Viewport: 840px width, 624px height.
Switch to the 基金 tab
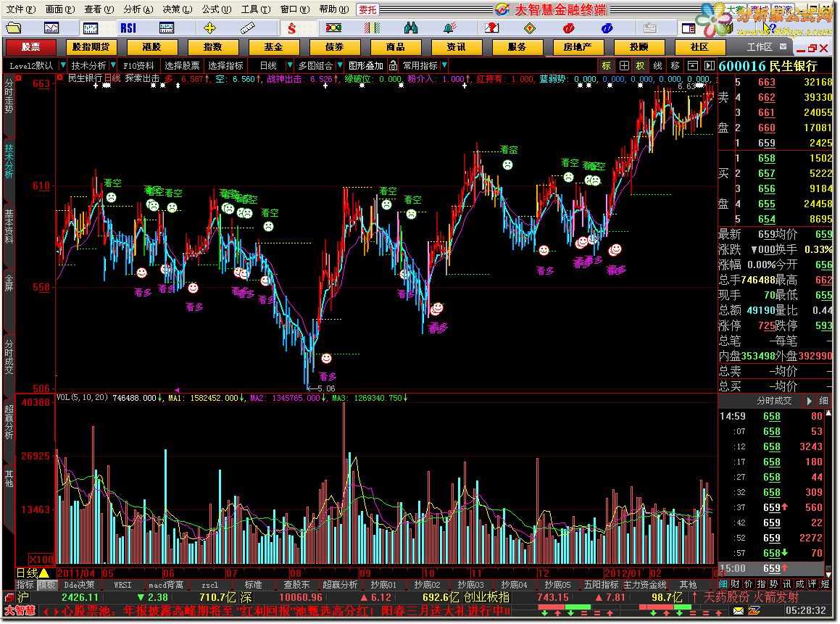[273, 47]
